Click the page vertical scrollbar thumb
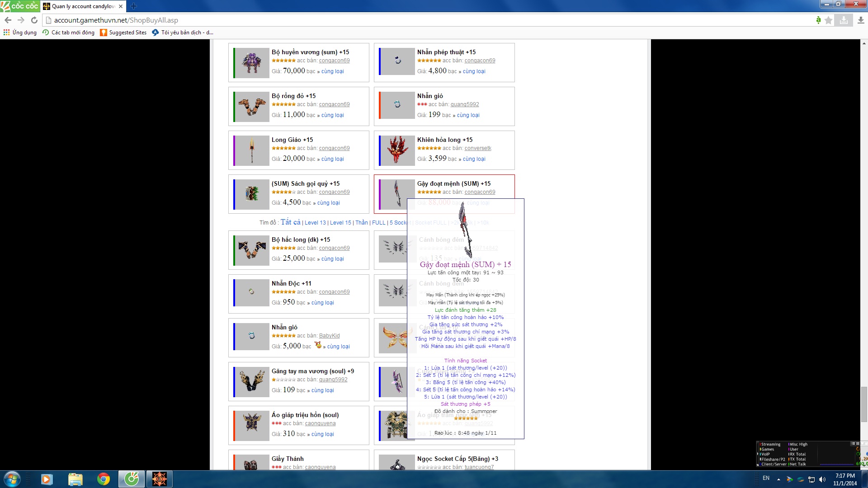Image resolution: width=868 pixels, height=488 pixels. (864, 404)
